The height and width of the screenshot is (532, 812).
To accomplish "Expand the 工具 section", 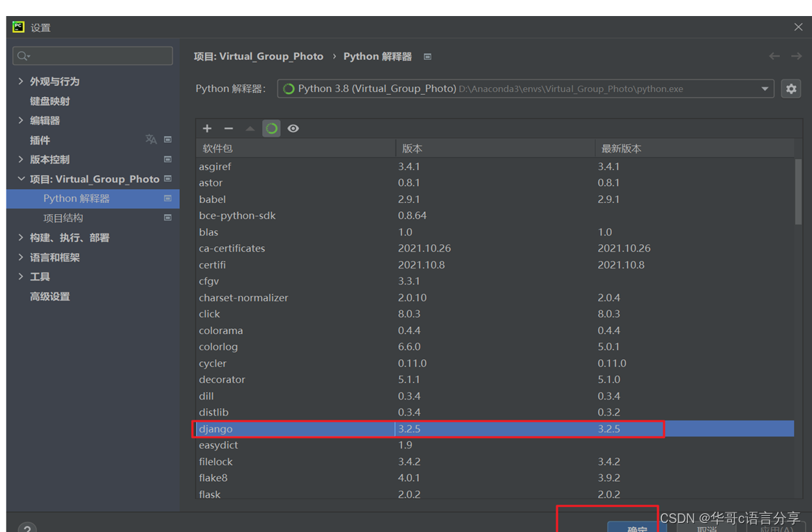I will pos(21,277).
